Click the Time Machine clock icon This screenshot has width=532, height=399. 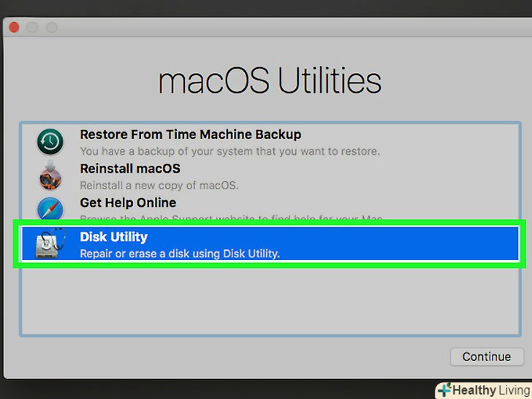(x=50, y=142)
